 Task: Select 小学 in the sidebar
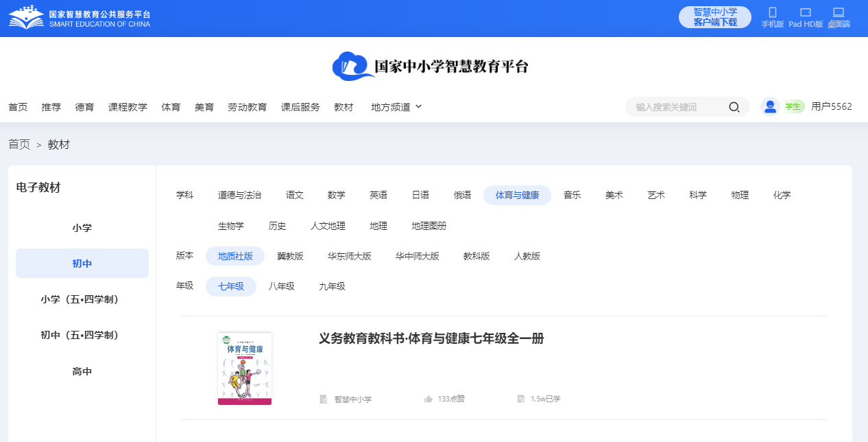point(82,228)
